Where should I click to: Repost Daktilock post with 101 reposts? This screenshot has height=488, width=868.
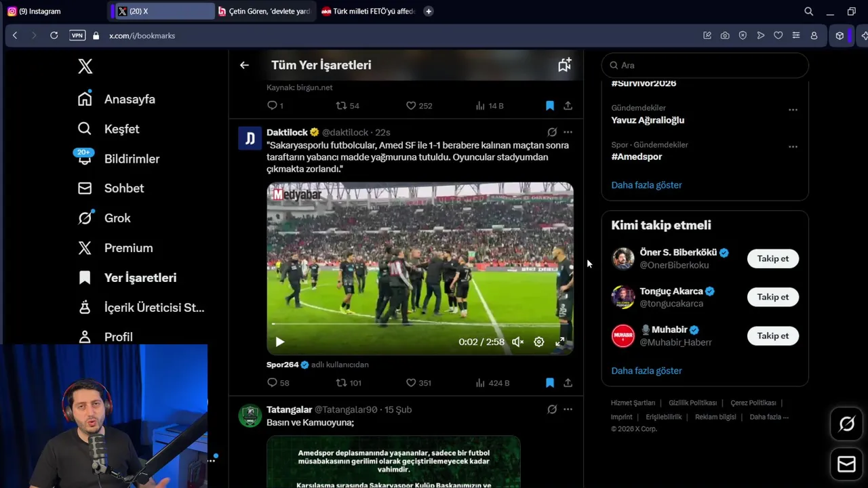pyautogui.click(x=349, y=383)
